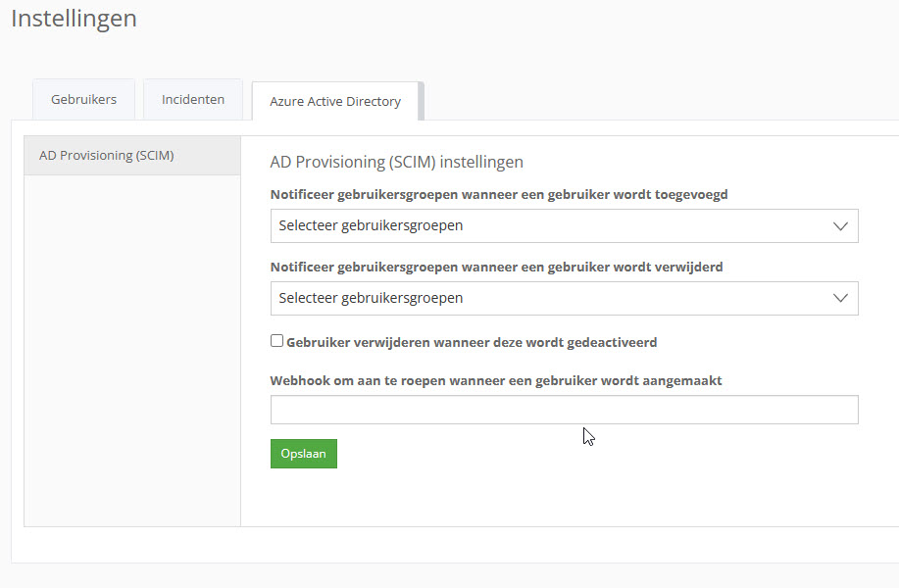The image size is (899, 588).
Task: Click the chevron arrow of the 'verwijderd' dropdown
Action: (x=840, y=299)
